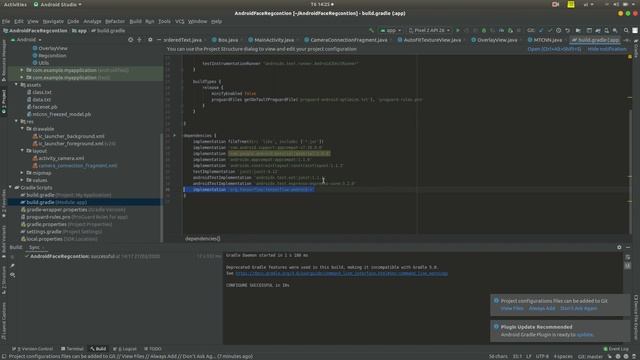640x360 pixels.
Task: Open Git history clock icon
Action: click(x=559, y=30)
